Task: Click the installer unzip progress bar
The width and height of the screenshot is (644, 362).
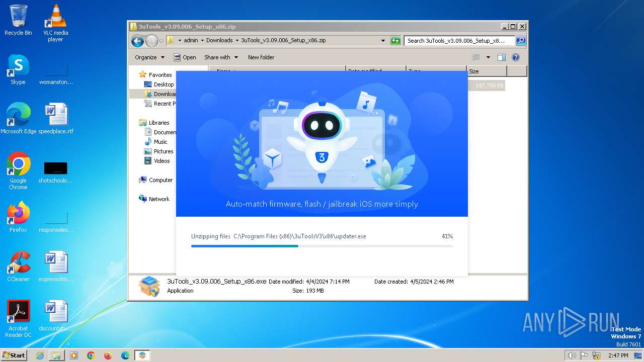Action: (322, 246)
